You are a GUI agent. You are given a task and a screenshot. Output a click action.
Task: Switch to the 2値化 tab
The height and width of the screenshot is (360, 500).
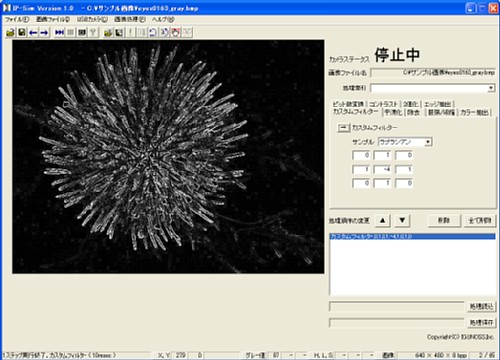[x=410, y=104]
